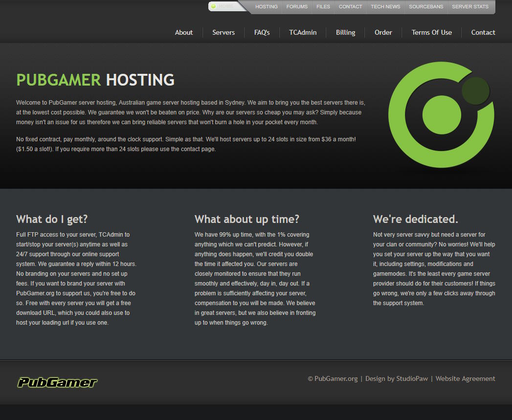Switch to the FORUMS tab
Screen dimensions: 512x420
(x=297, y=6)
